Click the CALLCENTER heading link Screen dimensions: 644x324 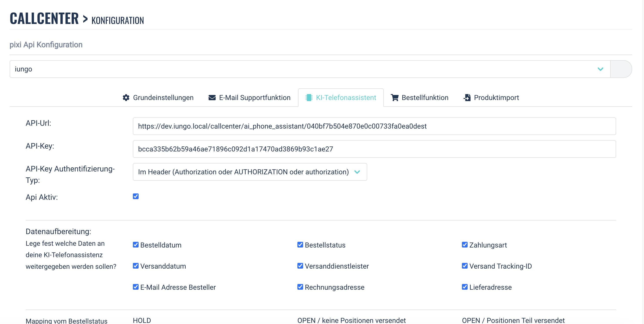44,18
